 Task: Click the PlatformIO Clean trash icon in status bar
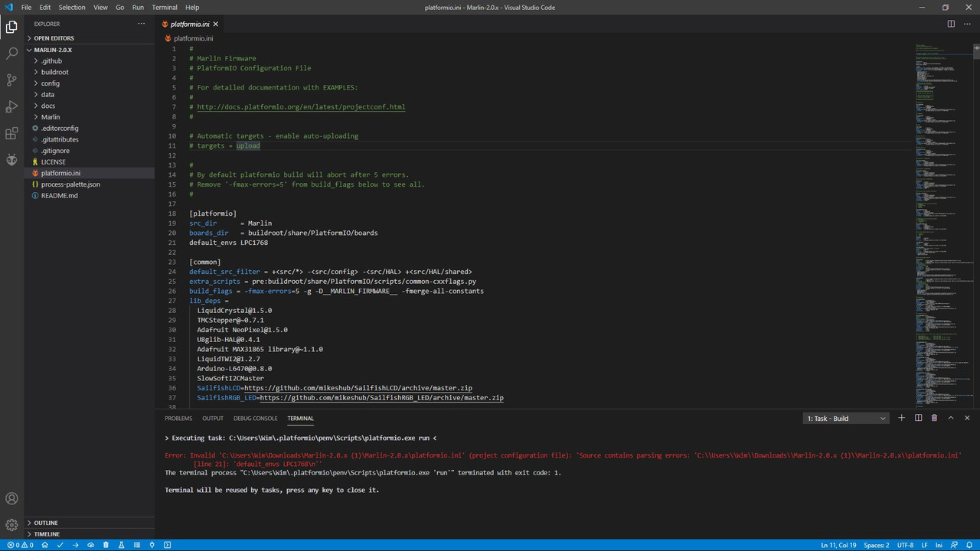click(106, 545)
